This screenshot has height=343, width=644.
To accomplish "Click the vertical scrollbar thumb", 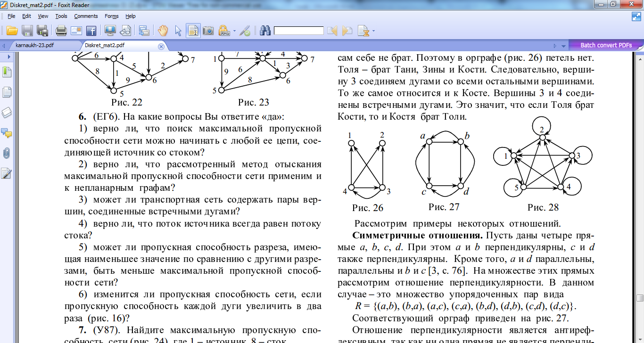I will pyautogui.click(x=640, y=299).
